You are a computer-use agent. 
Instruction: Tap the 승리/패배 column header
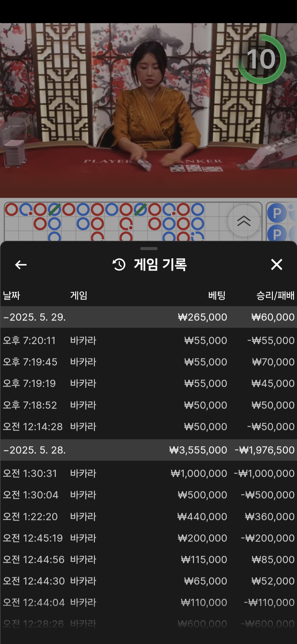(x=275, y=296)
